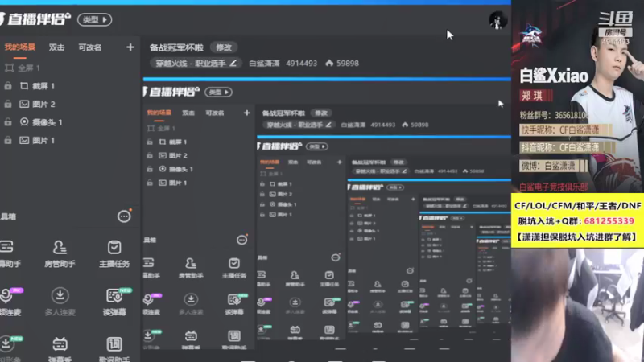
Task: Click the stream title 备战冠军杯啦
Action: pyautogui.click(x=176, y=47)
